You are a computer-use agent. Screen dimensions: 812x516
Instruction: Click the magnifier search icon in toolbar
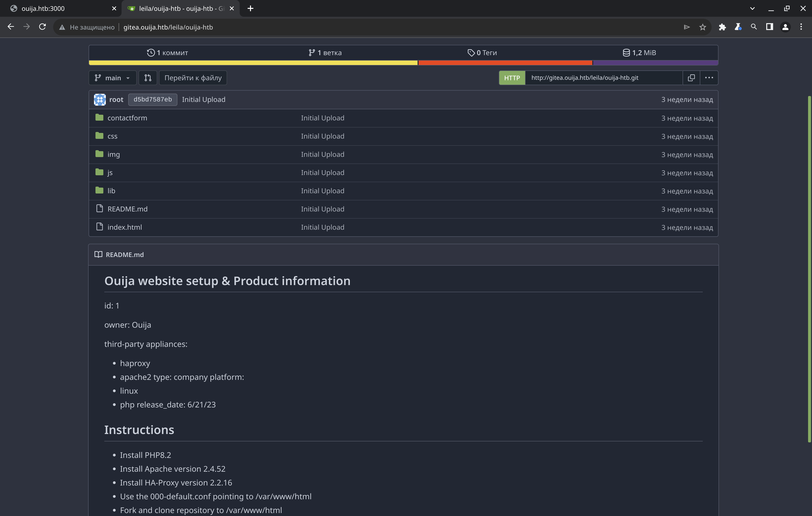(x=754, y=27)
